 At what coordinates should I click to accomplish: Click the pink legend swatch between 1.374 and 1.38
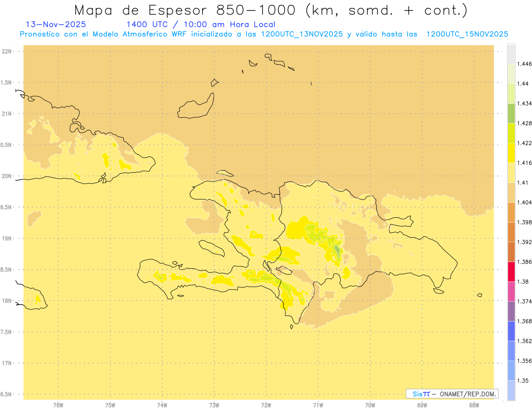pyautogui.click(x=511, y=291)
